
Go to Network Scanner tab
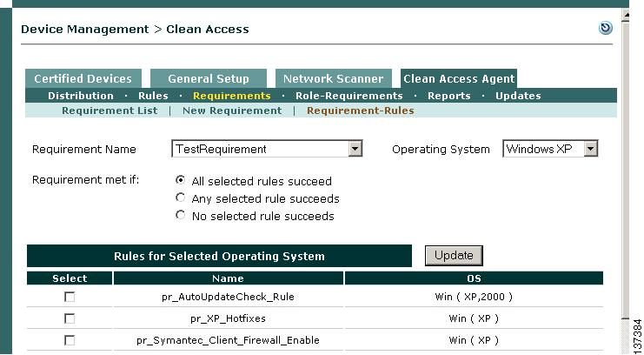pos(333,78)
